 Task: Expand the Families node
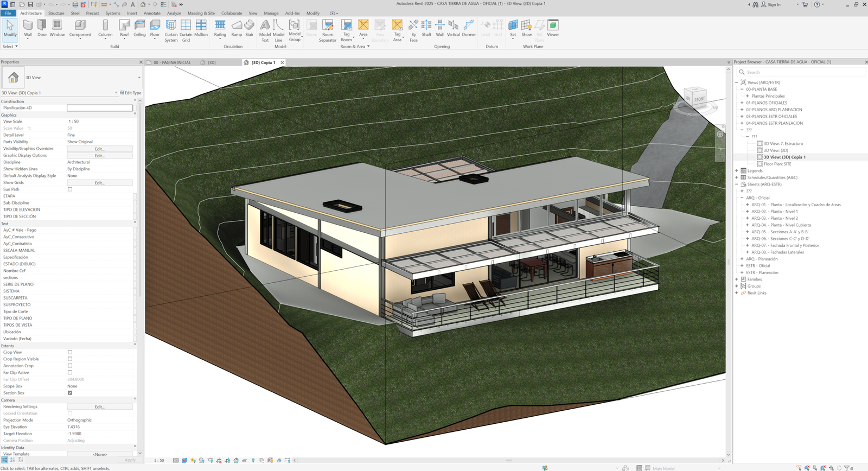(737, 279)
